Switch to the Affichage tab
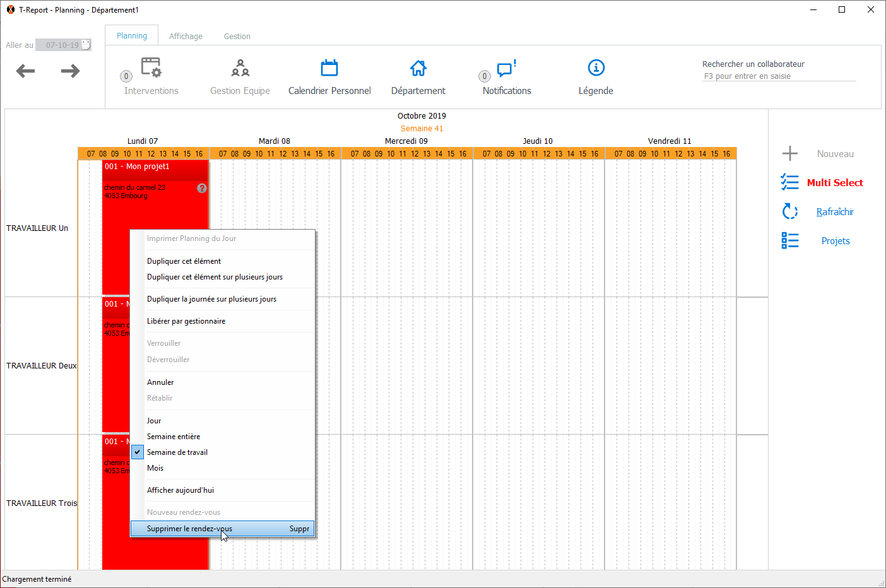Image resolution: width=886 pixels, height=588 pixels. click(x=186, y=37)
